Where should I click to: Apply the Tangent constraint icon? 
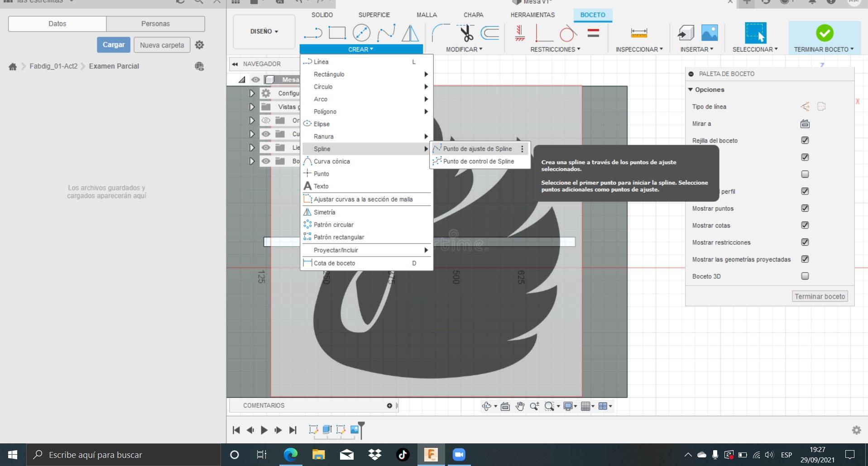point(568,33)
